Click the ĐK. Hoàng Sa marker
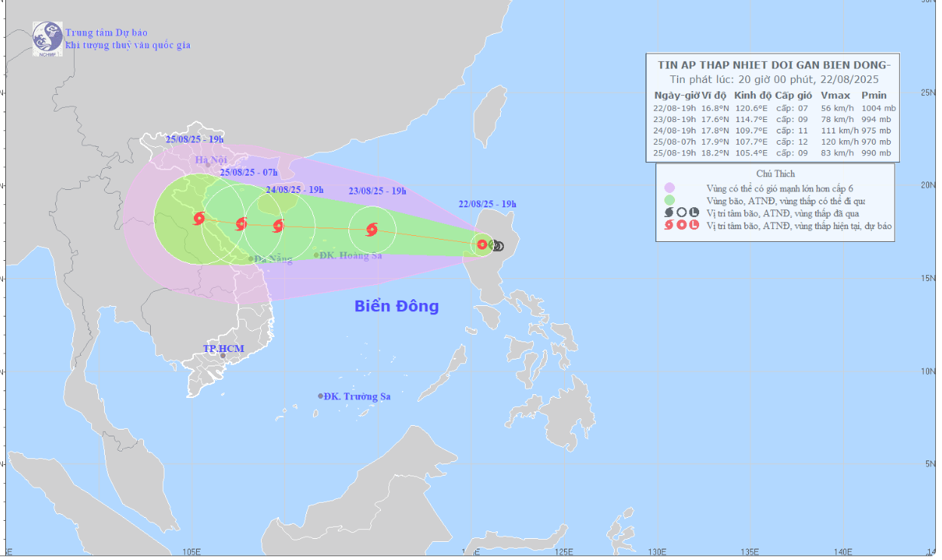 (316, 255)
